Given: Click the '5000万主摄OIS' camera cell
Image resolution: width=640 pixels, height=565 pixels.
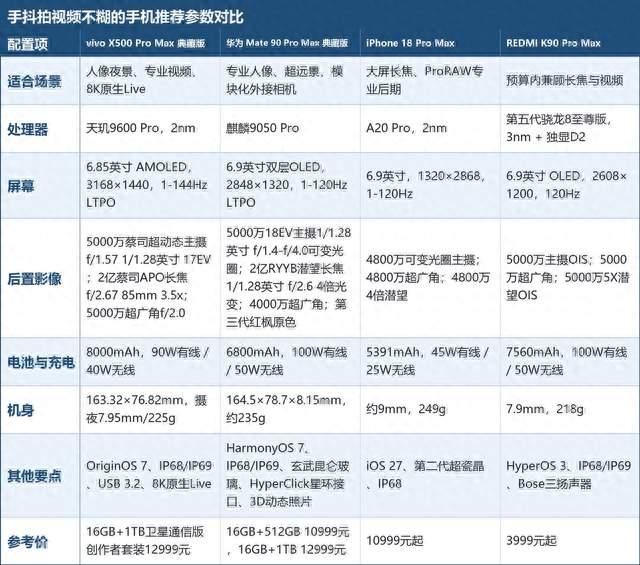Looking at the screenshot, I should tap(568, 277).
